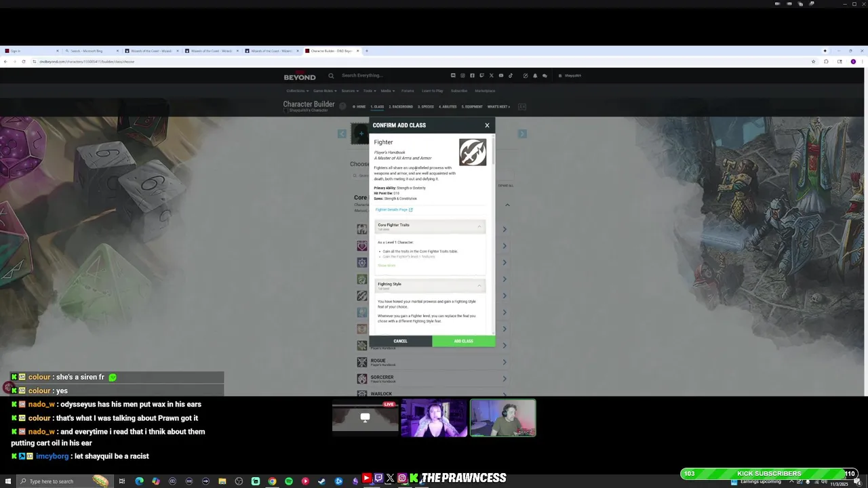Screen dimensions: 868x488
Task: Click the site search magnifier icon
Action: pyautogui.click(x=331, y=76)
